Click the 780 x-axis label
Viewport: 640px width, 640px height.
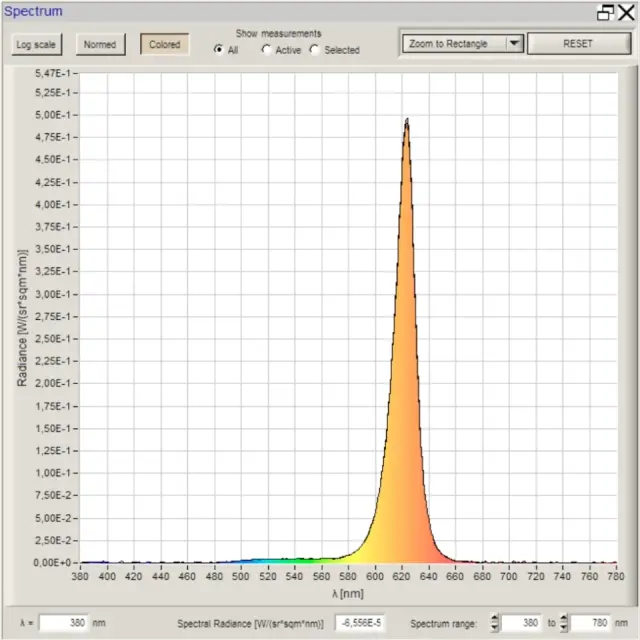[x=616, y=576]
